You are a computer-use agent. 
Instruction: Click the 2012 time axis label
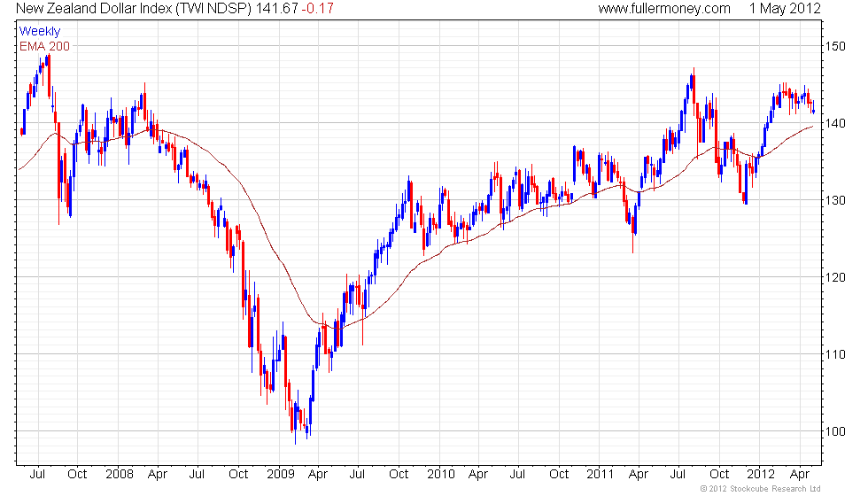761,474
